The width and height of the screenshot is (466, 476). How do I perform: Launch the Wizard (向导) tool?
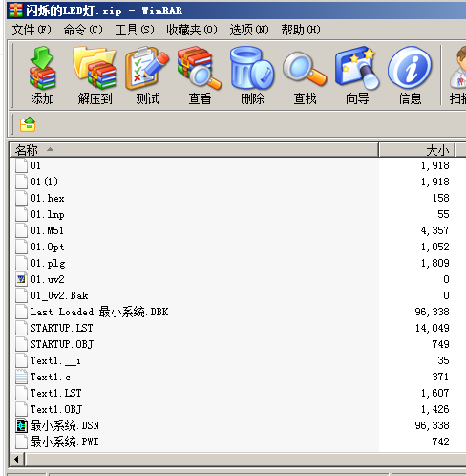[357, 76]
